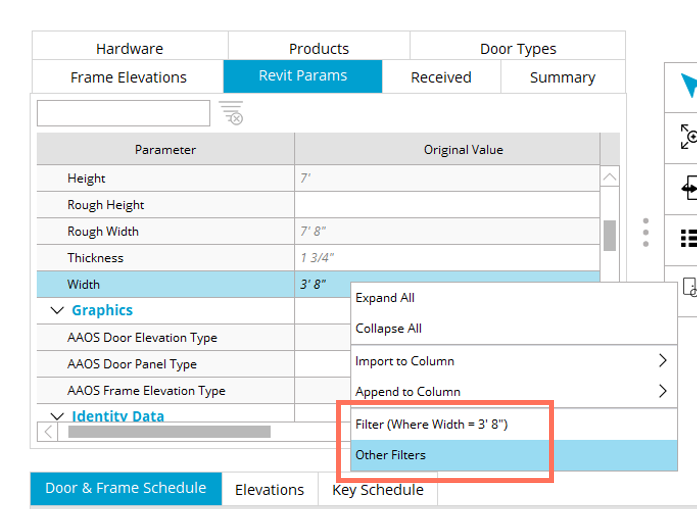This screenshot has width=697, height=509.
Task: Click the parameter search input field
Action: click(x=124, y=113)
